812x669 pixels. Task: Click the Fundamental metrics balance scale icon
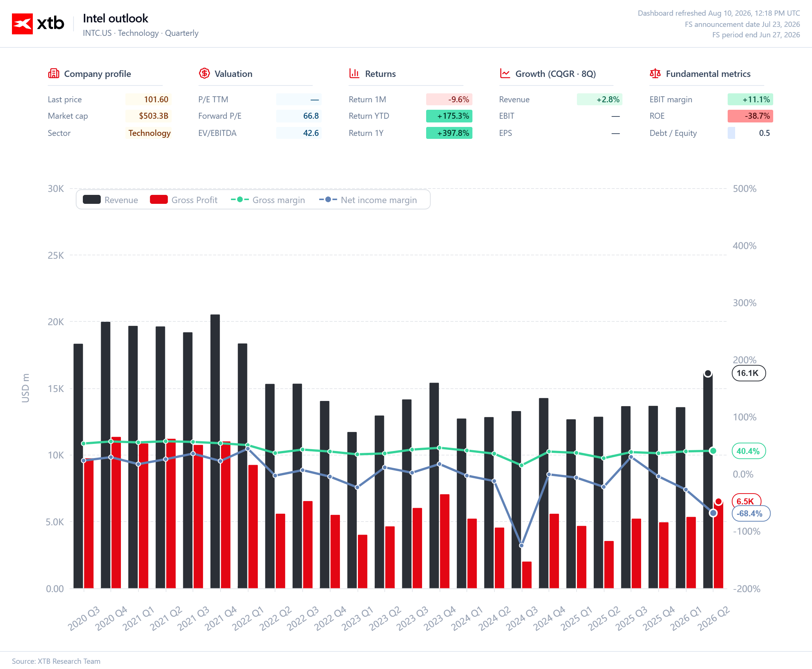[x=655, y=73]
